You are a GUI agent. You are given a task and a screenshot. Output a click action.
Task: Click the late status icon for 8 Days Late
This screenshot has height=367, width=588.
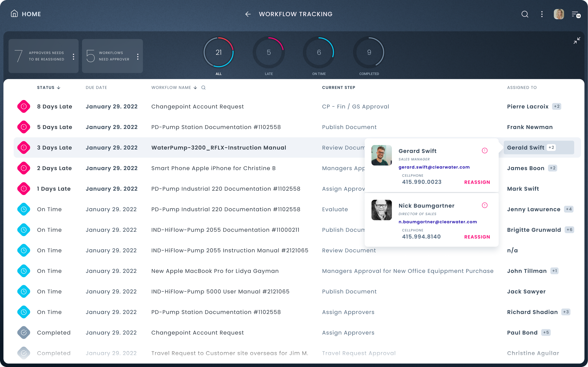click(24, 106)
